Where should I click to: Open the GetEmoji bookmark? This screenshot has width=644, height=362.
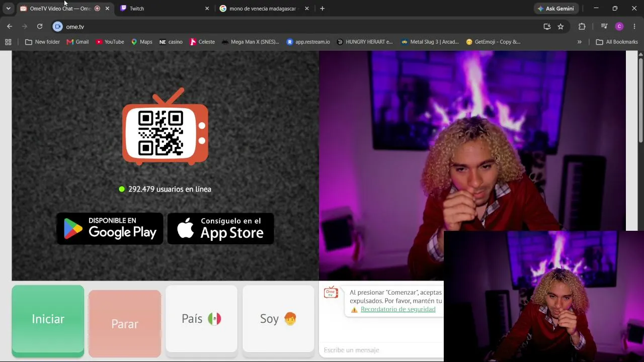click(493, 42)
